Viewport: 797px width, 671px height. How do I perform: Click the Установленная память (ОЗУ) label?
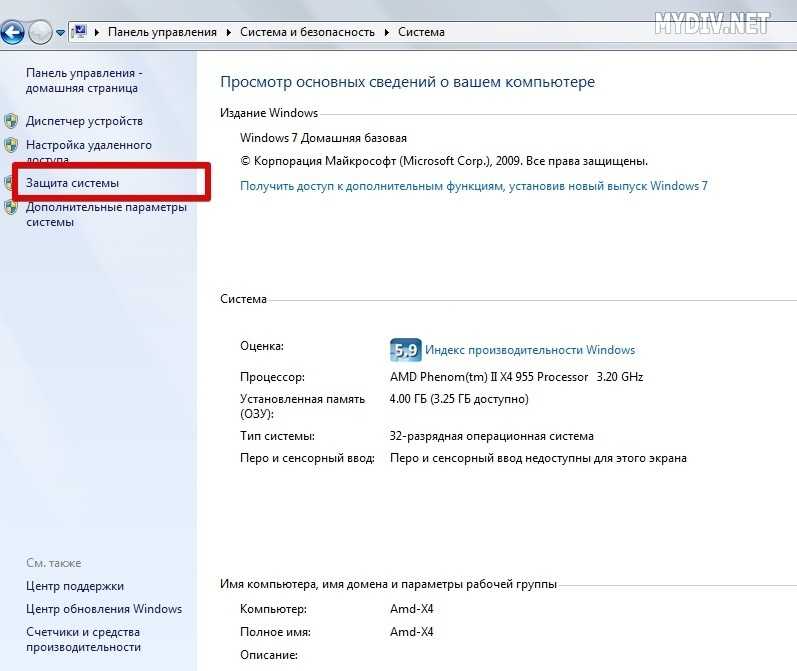pos(302,406)
